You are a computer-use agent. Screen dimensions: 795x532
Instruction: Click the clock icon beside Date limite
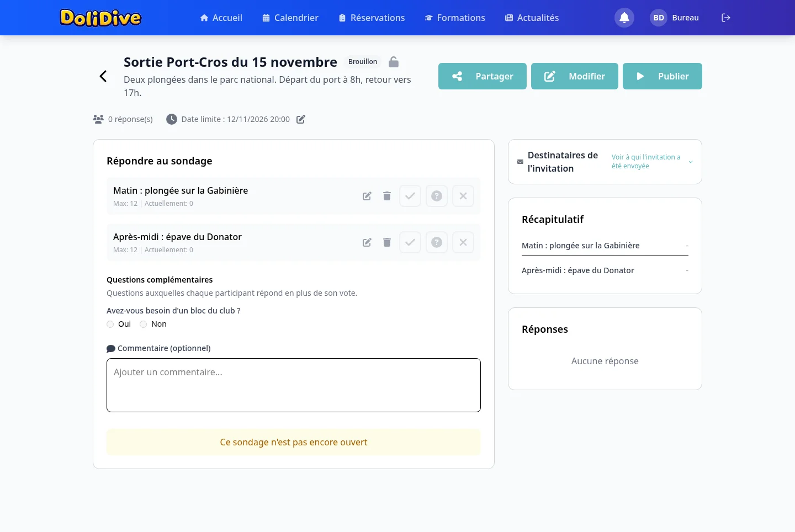tap(172, 119)
